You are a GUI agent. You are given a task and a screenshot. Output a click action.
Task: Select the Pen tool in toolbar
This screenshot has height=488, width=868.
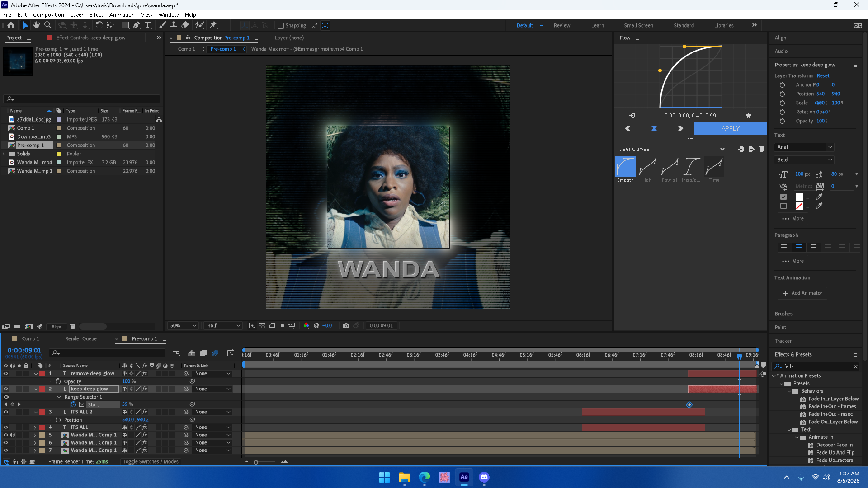point(137,25)
